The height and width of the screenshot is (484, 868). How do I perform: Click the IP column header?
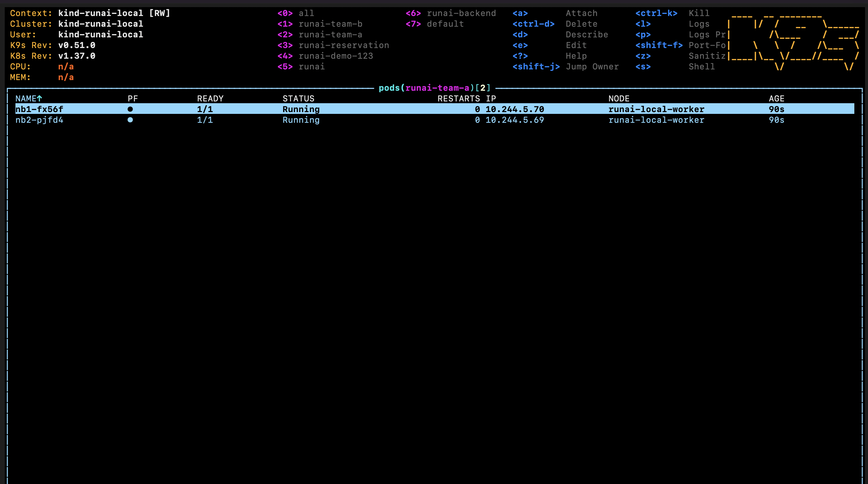pyautogui.click(x=491, y=98)
